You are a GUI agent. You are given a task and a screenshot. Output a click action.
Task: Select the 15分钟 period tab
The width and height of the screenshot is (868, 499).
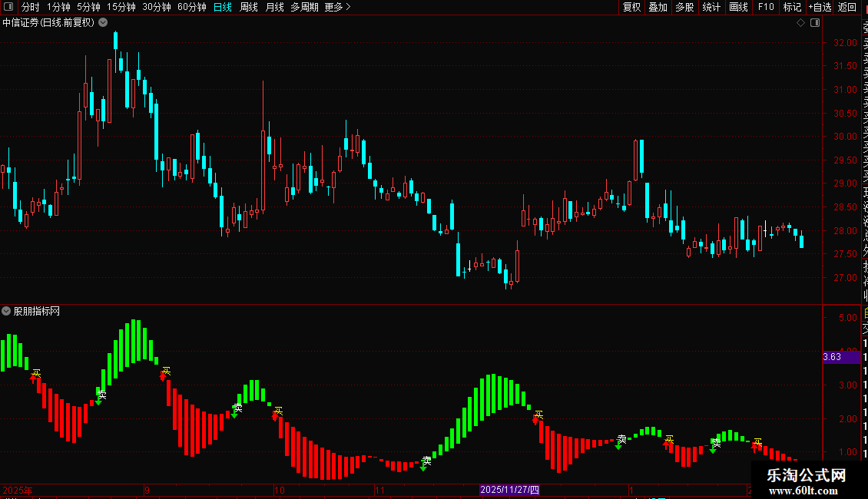click(121, 7)
